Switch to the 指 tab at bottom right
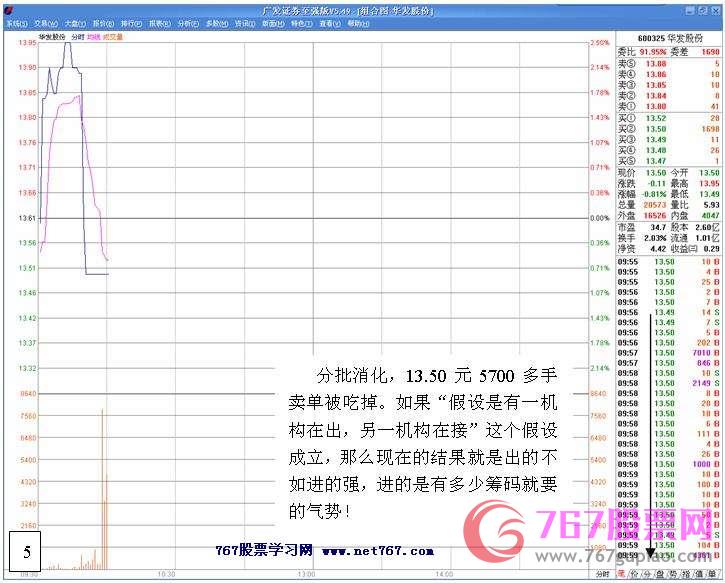725x583 pixels. pos(687,574)
